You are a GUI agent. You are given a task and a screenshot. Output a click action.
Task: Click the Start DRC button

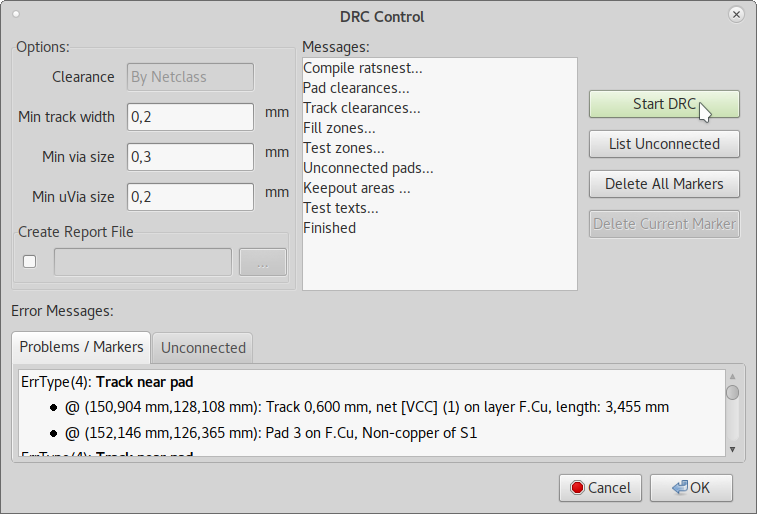pos(663,104)
